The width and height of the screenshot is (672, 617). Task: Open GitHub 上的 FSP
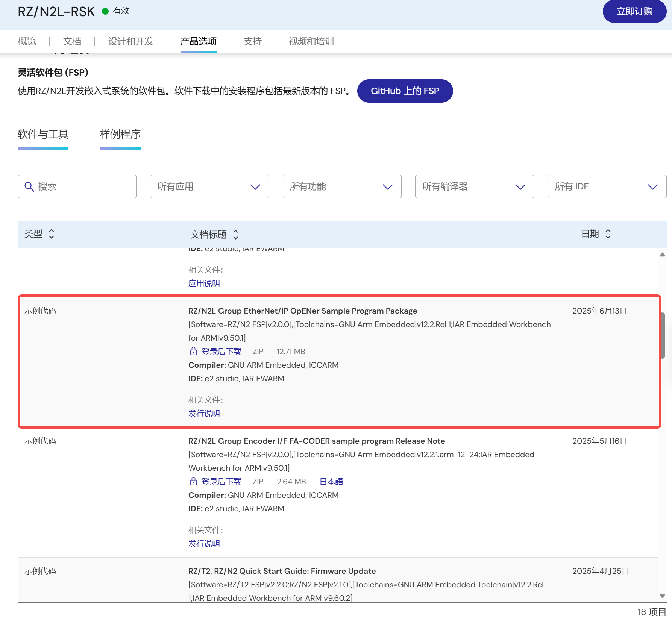(405, 91)
